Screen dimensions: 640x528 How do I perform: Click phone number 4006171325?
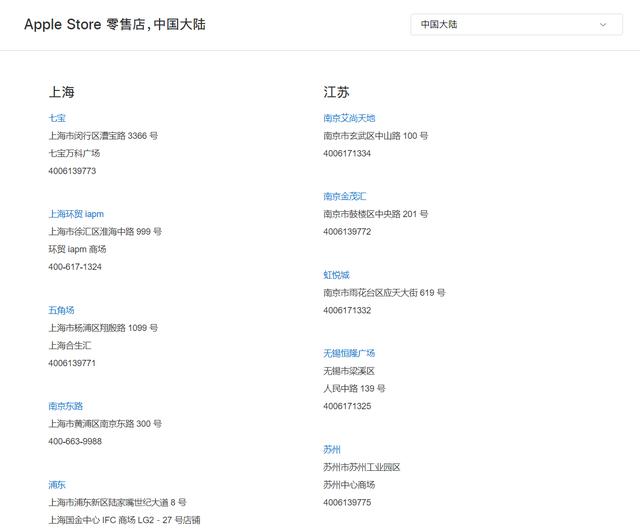pos(347,406)
